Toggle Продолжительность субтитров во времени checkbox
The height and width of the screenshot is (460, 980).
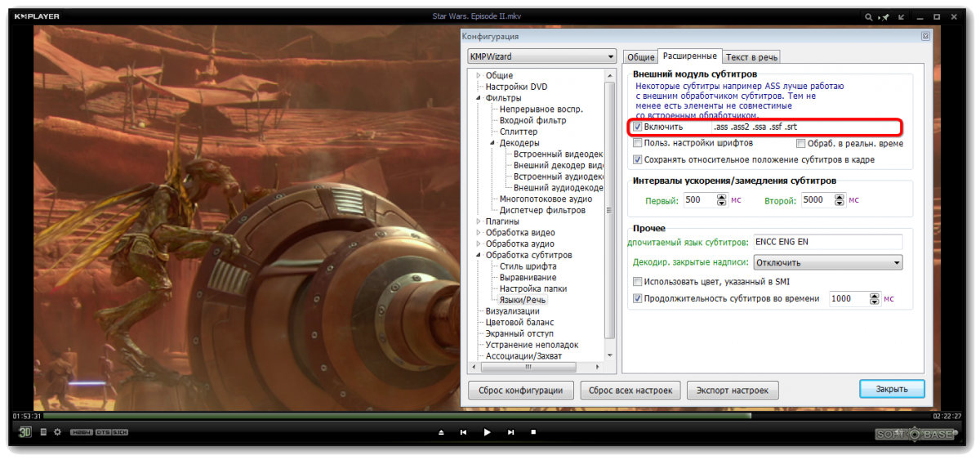(x=638, y=299)
